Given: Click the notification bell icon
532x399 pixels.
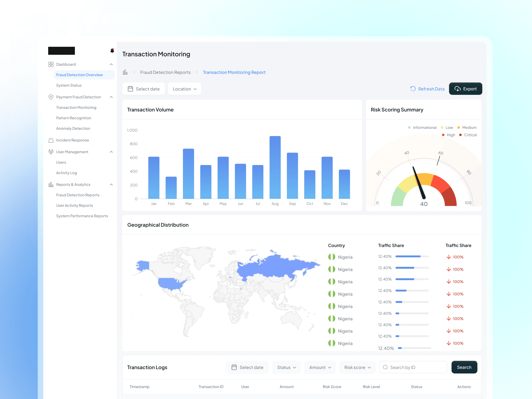Looking at the screenshot, I should pos(112,51).
